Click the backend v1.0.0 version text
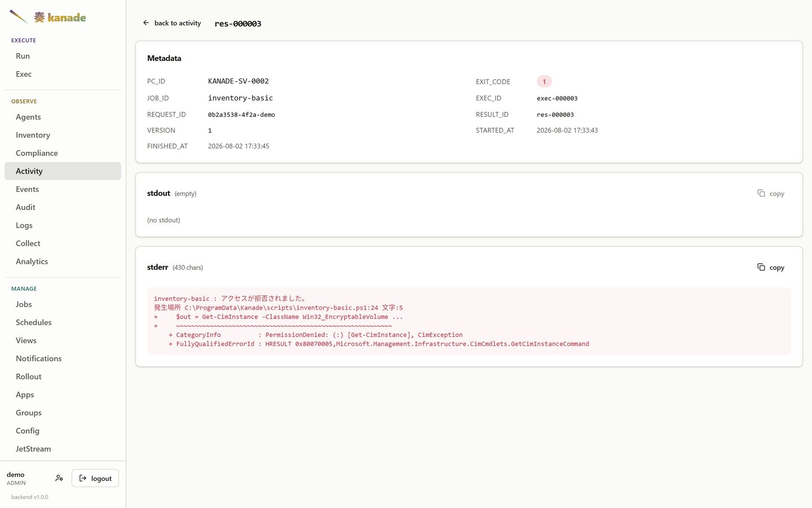 point(30,497)
